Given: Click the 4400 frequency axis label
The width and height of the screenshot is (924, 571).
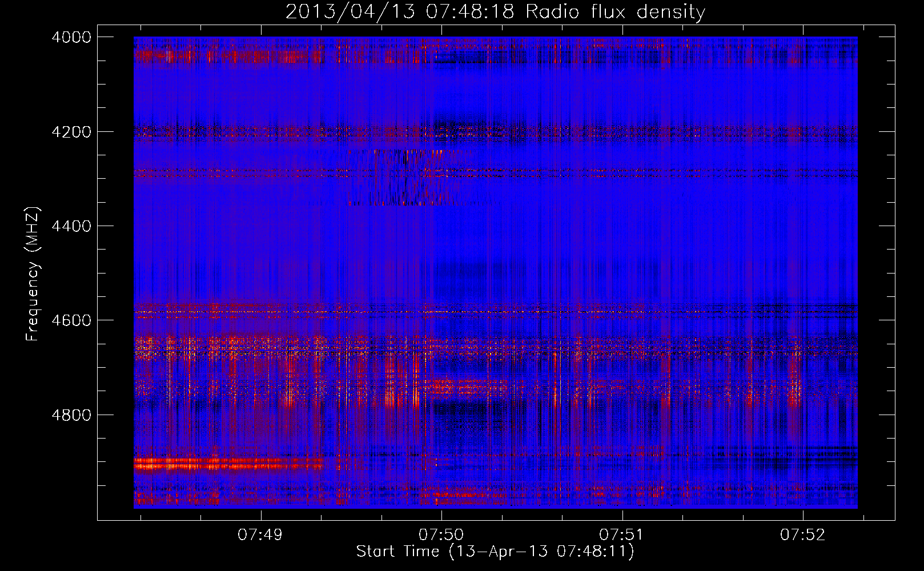Looking at the screenshot, I should pos(71,226).
